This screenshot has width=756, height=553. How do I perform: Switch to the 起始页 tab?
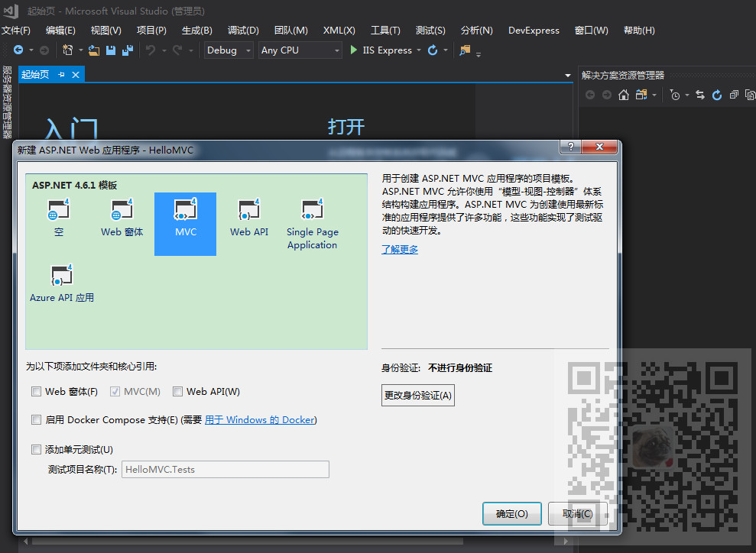click(34, 74)
